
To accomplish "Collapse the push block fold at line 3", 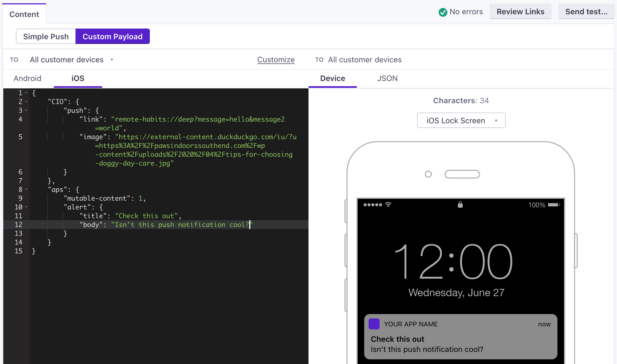I will click(x=26, y=110).
